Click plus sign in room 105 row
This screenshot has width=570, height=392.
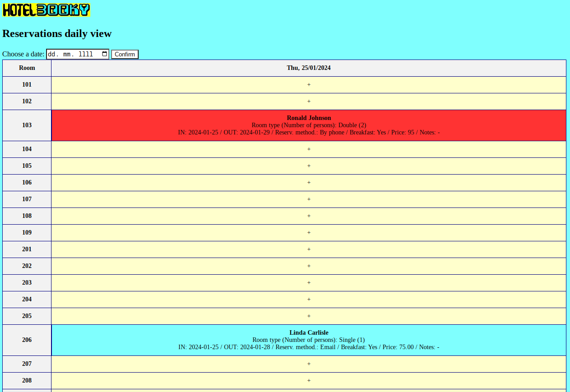coord(308,166)
